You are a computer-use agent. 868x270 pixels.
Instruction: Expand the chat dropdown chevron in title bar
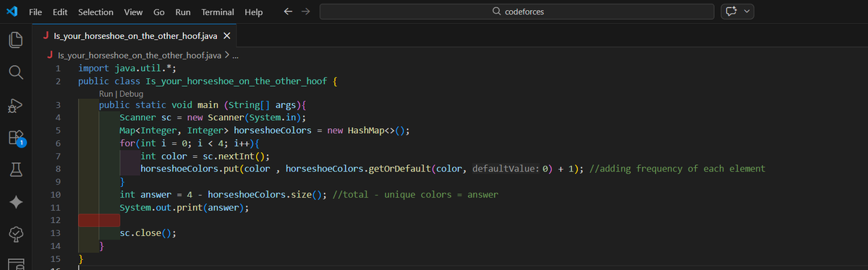click(747, 12)
